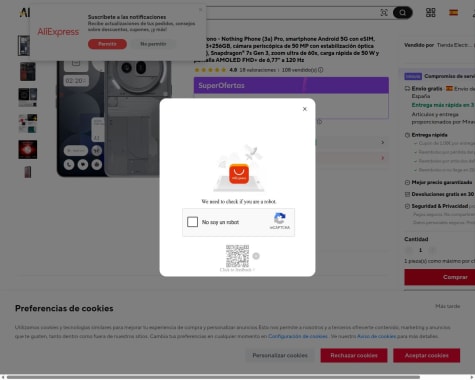Open the Spain flag language selector

tap(453, 13)
